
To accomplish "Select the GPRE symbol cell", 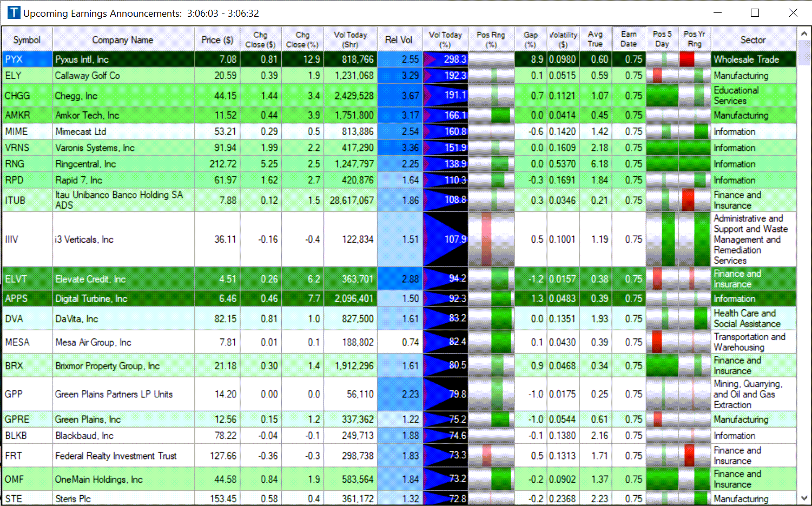I will (x=27, y=420).
